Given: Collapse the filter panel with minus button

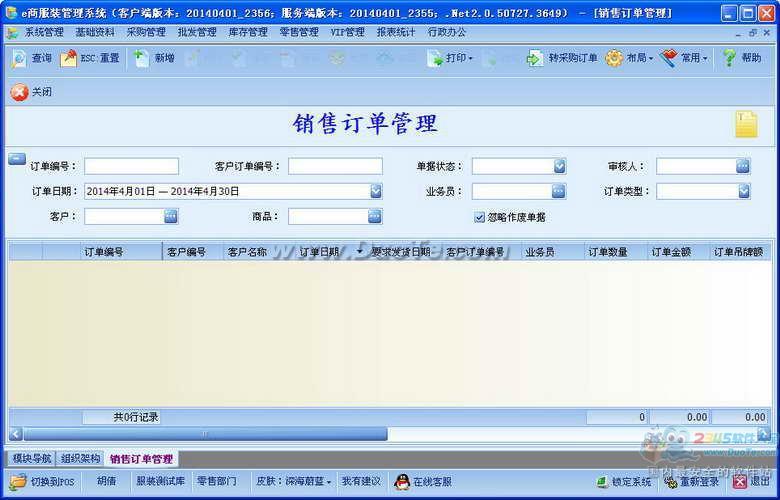Looking at the screenshot, I should [17, 159].
